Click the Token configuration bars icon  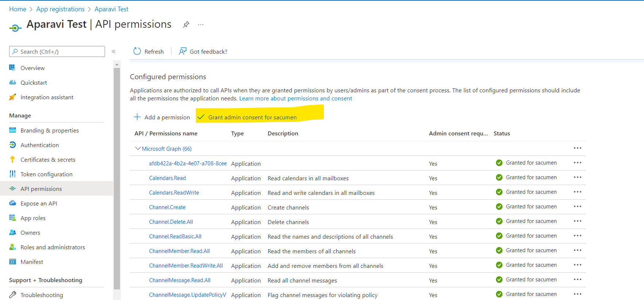coord(12,174)
